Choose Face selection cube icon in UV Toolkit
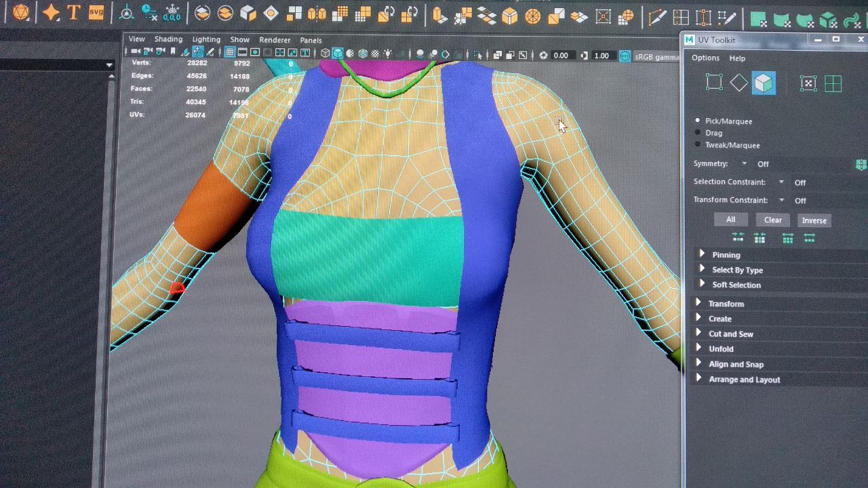The height and width of the screenshot is (488, 868). (764, 83)
